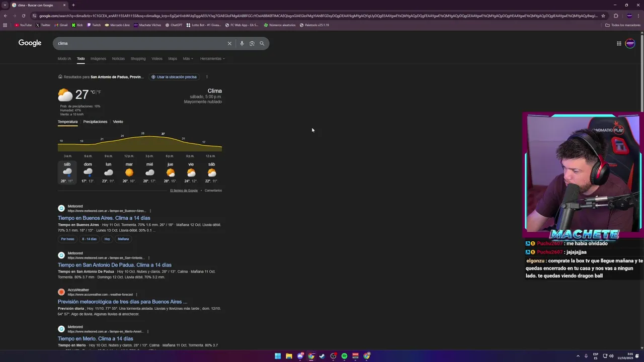Open the Google apps grid icon
The height and width of the screenshot is (362, 644).
tap(619, 43)
